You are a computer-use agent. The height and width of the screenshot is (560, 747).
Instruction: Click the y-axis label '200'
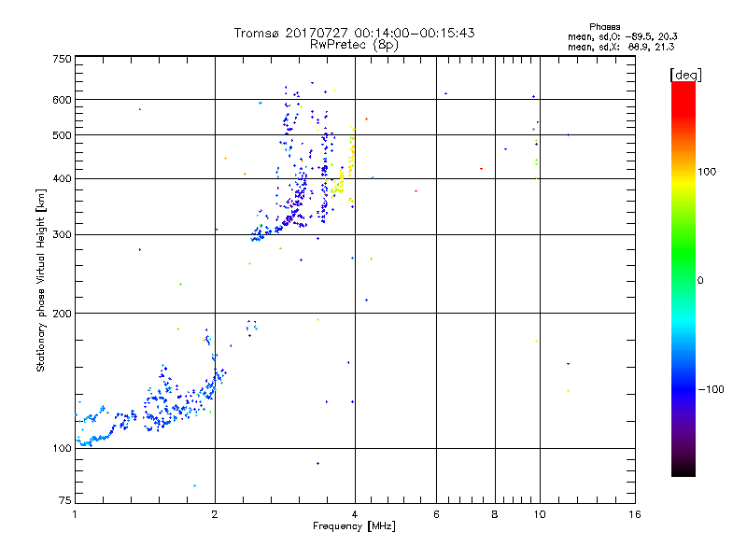[63, 314]
